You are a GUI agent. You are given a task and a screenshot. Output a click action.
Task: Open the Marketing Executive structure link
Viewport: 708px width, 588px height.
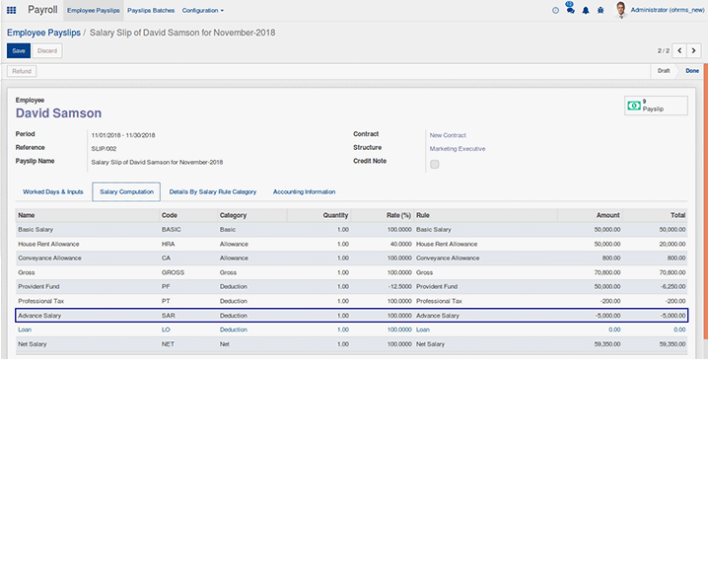[x=458, y=149]
